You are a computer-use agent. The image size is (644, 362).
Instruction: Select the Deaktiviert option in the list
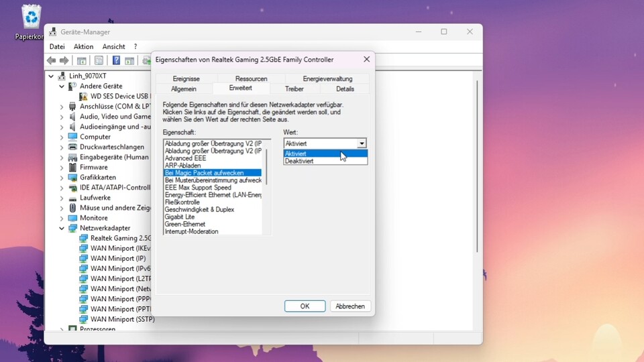pos(299,162)
